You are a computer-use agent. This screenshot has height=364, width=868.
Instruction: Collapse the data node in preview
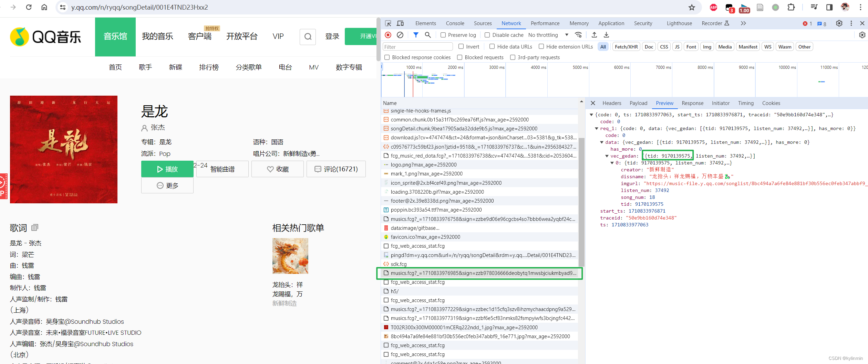602,142
